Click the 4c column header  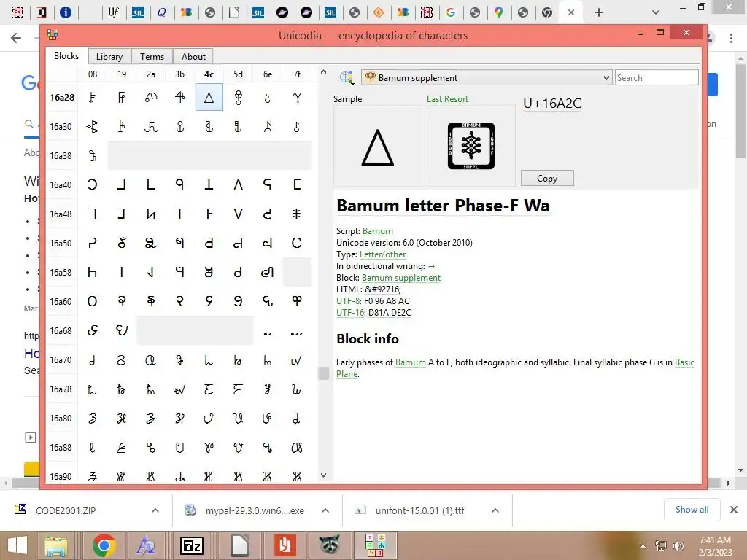point(209,74)
